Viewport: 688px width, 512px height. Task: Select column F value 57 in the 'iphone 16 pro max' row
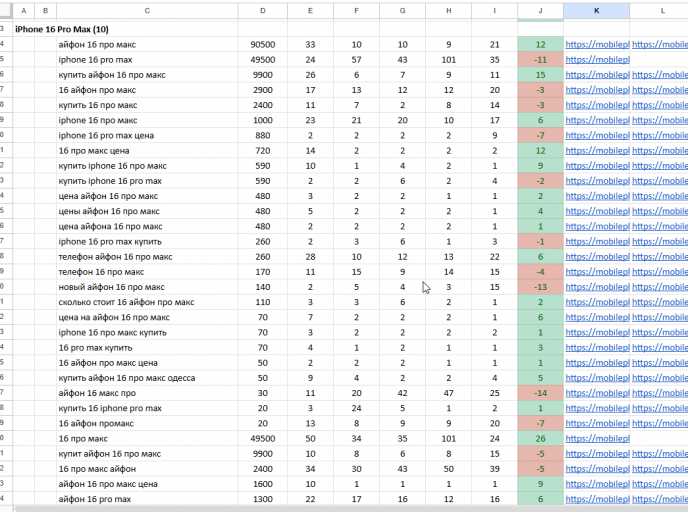point(356,60)
